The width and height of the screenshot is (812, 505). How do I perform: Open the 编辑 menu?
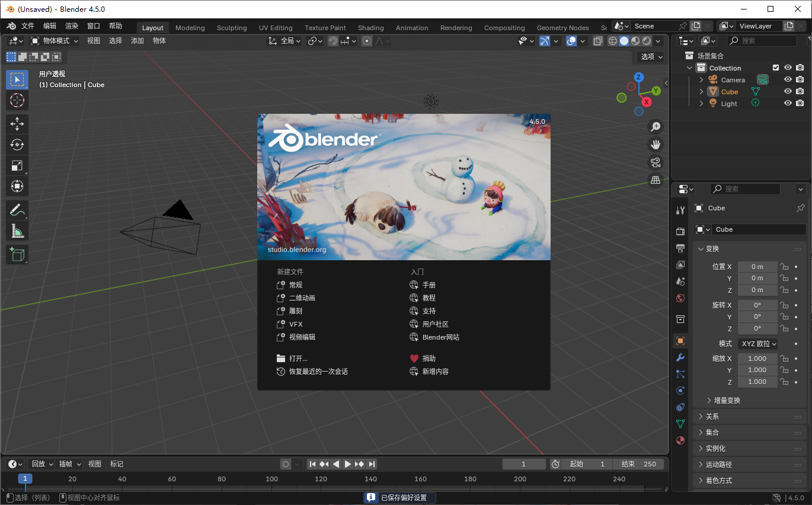[50, 26]
